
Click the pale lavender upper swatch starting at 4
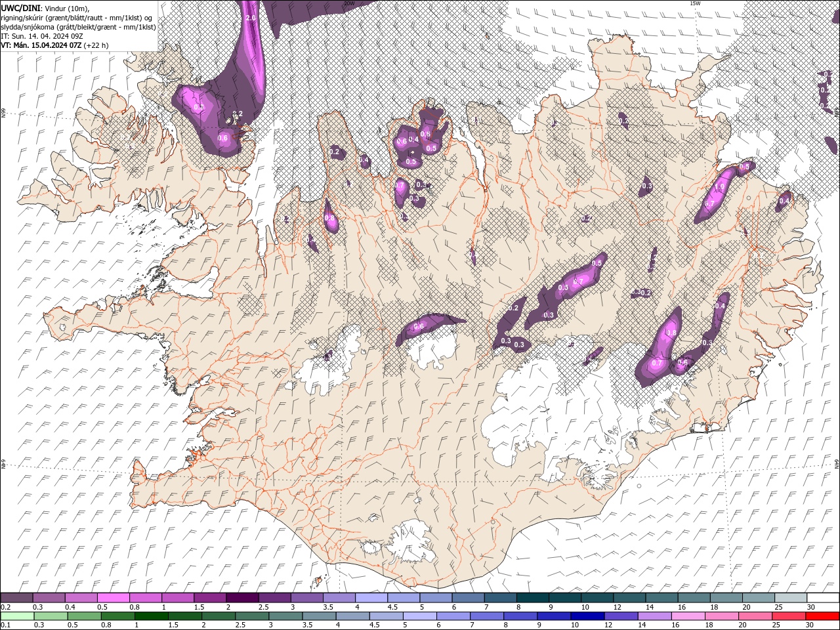371,597
